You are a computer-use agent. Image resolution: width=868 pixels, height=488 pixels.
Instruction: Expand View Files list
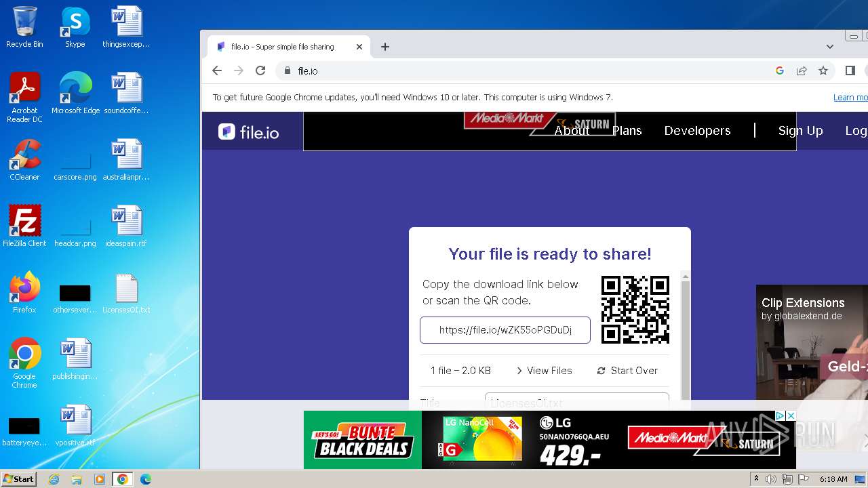click(x=544, y=371)
